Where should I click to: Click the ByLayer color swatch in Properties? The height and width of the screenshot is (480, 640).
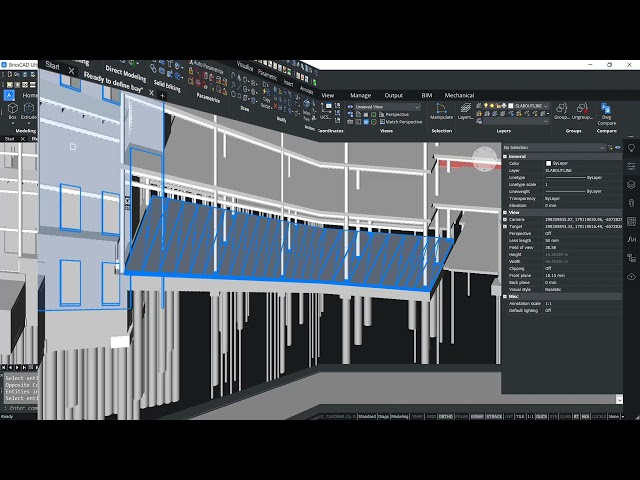pyautogui.click(x=548, y=163)
